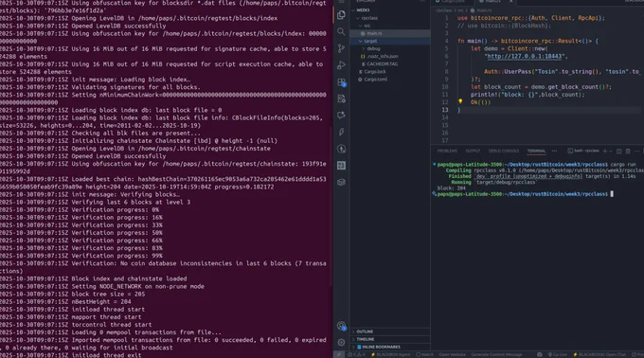Add a new terminal with the plus icon
This screenshot has height=358, width=644.
tap(605, 152)
